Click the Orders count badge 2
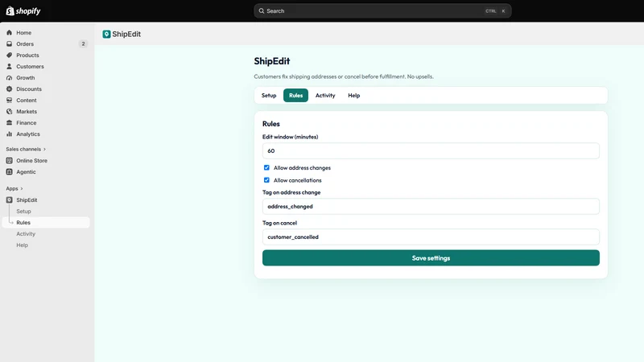Image resolution: width=644 pixels, height=362 pixels. tap(83, 44)
